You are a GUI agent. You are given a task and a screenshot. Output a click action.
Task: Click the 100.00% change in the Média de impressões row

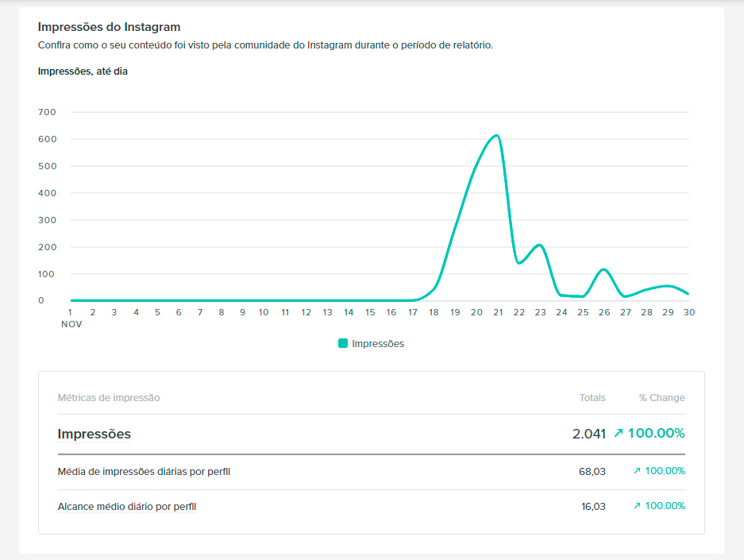tap(665, 471)
